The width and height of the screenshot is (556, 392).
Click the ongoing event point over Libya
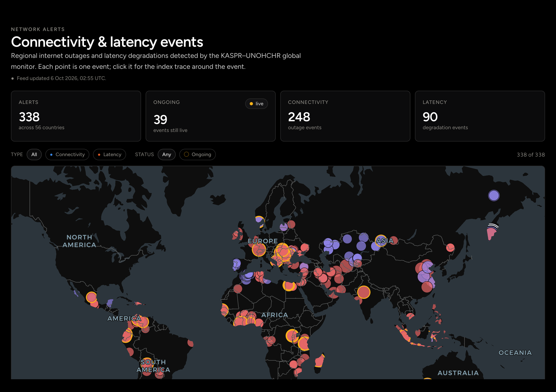(289, 285)
